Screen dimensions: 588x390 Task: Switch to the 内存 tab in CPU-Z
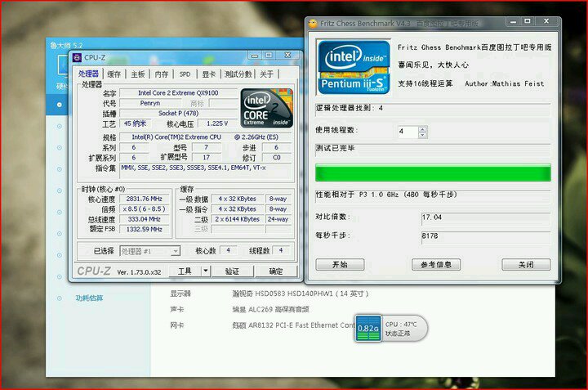point(162,74)
